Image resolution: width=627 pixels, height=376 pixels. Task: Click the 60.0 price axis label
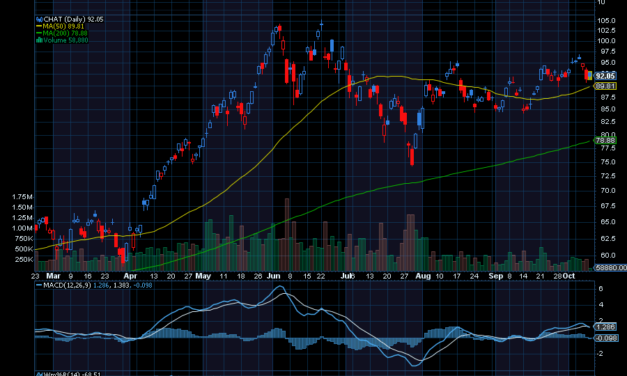pyautogui.click(x=607, y=255)
